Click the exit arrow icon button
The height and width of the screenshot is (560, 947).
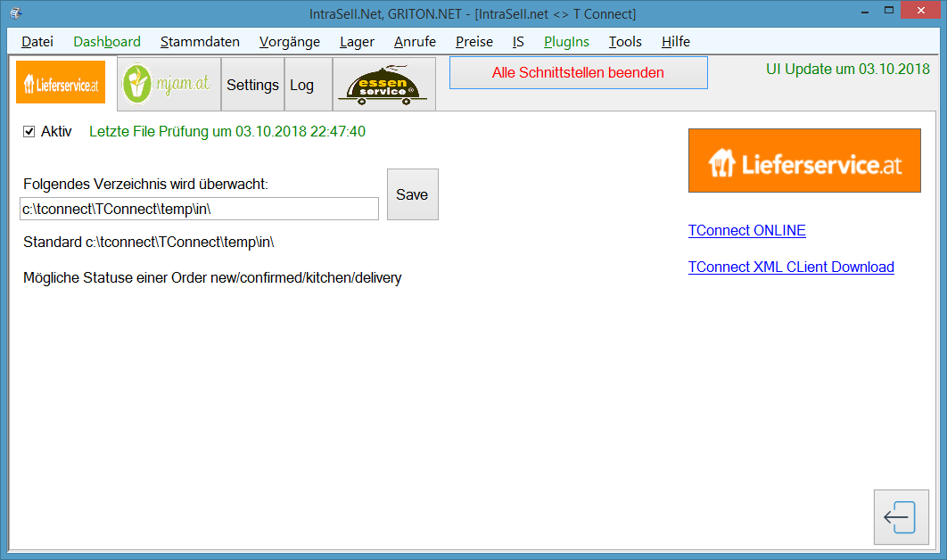pos(901,517)
